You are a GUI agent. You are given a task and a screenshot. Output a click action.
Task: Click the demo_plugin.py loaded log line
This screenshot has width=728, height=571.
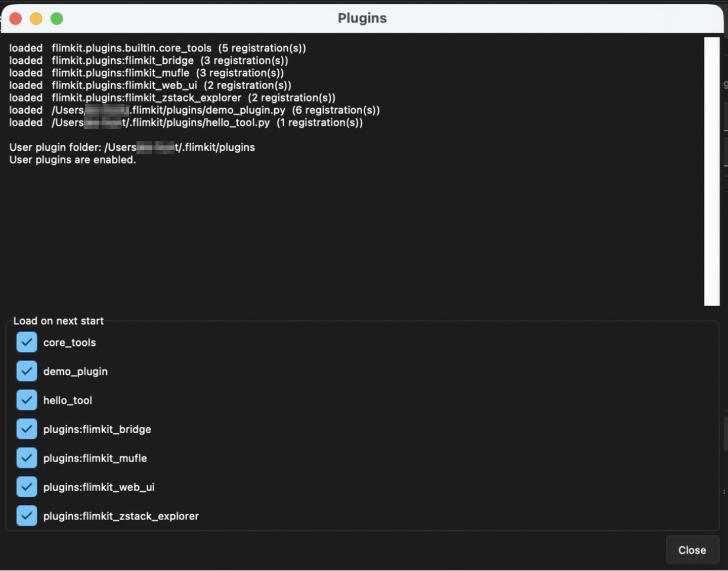pyautogui.click(x=194, y=110)
